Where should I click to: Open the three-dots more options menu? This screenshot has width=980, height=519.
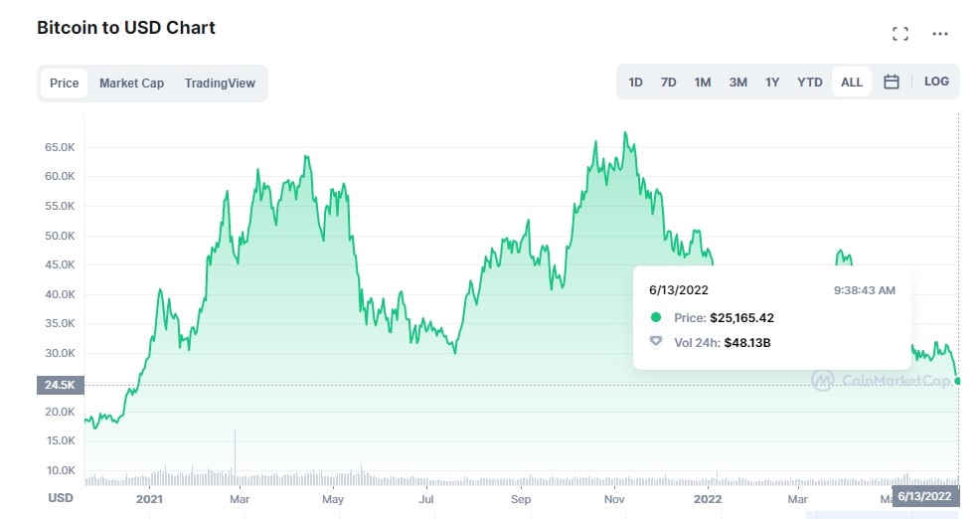tap(940, 34)
